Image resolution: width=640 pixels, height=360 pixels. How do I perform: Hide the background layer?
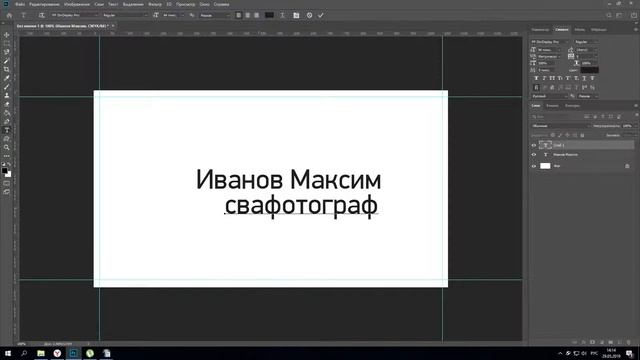(x=533, y=166)
